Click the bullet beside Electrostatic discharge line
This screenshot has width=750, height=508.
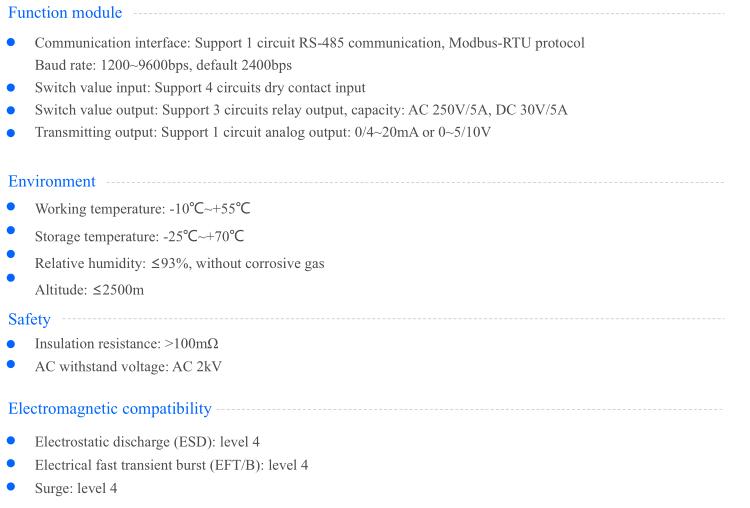tap(11, 441)
